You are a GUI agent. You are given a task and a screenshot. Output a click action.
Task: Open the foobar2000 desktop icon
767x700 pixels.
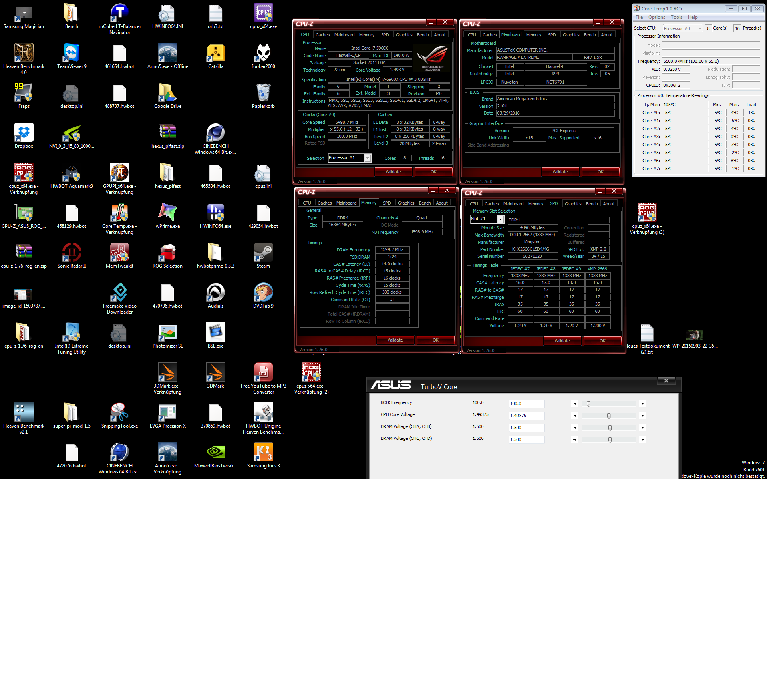click(x=263, y=56)
